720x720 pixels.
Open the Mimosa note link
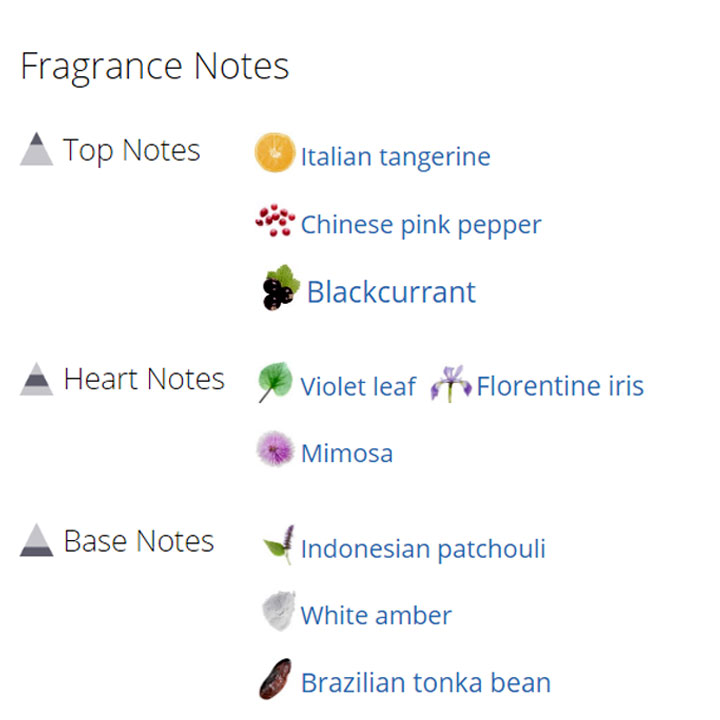[x=347, y=453]
